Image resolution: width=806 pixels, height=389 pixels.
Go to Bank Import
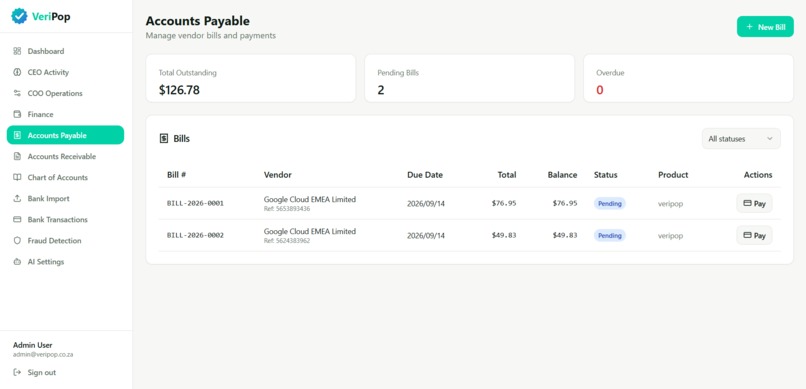point(65,199)
